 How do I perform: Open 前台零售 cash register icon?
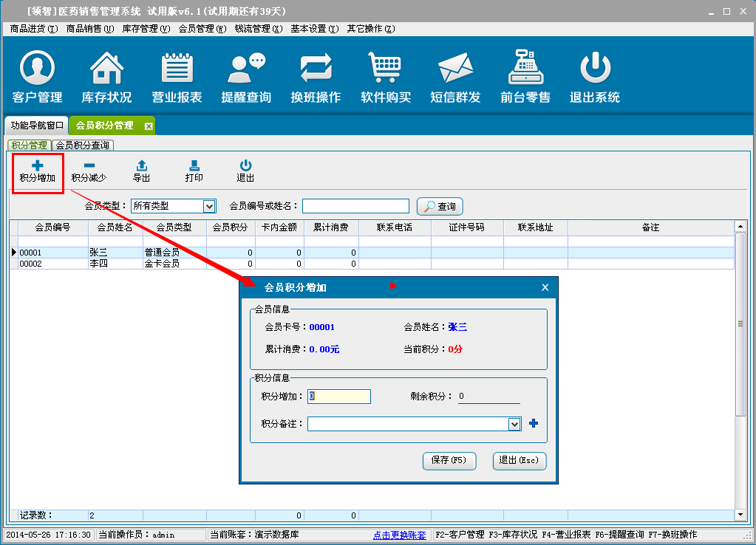tap(525, 78)
